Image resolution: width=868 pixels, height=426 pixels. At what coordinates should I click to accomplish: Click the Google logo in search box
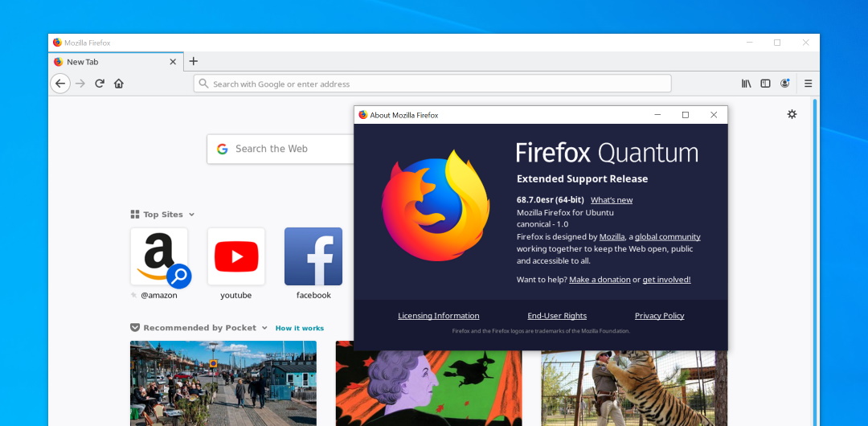223,149
